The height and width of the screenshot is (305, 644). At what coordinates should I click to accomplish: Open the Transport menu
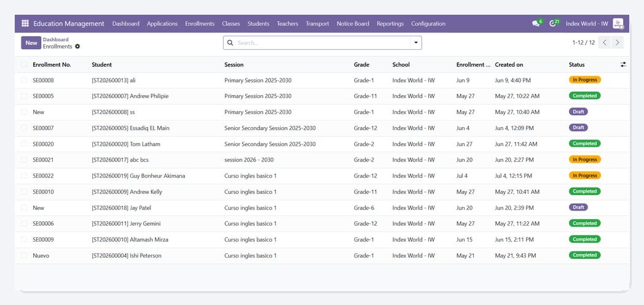click(317, 24)
